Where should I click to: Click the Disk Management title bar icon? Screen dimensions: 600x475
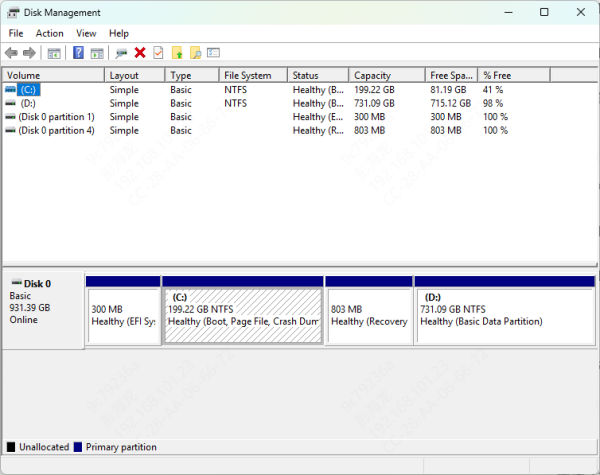click(x=13, y=13)
